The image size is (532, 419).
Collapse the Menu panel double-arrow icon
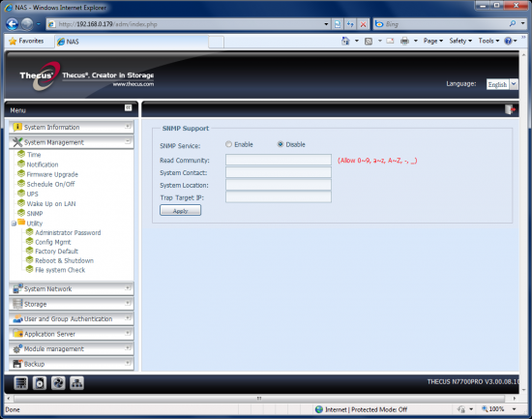[128, 107]
